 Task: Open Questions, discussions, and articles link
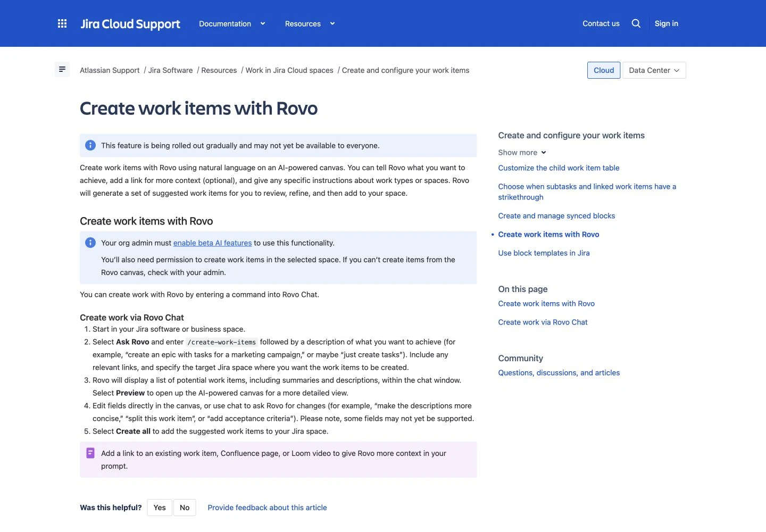(559, 373)
